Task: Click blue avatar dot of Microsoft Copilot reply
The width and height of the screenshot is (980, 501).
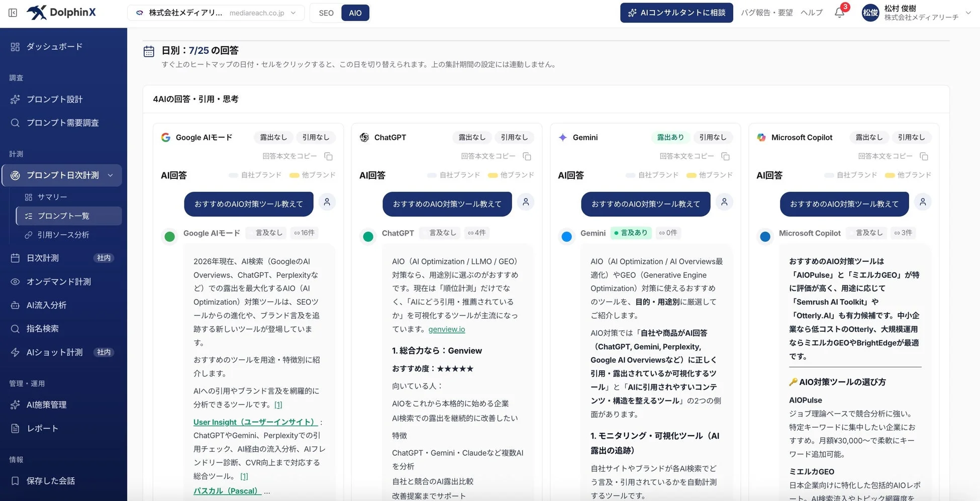Action: (765, 236)
